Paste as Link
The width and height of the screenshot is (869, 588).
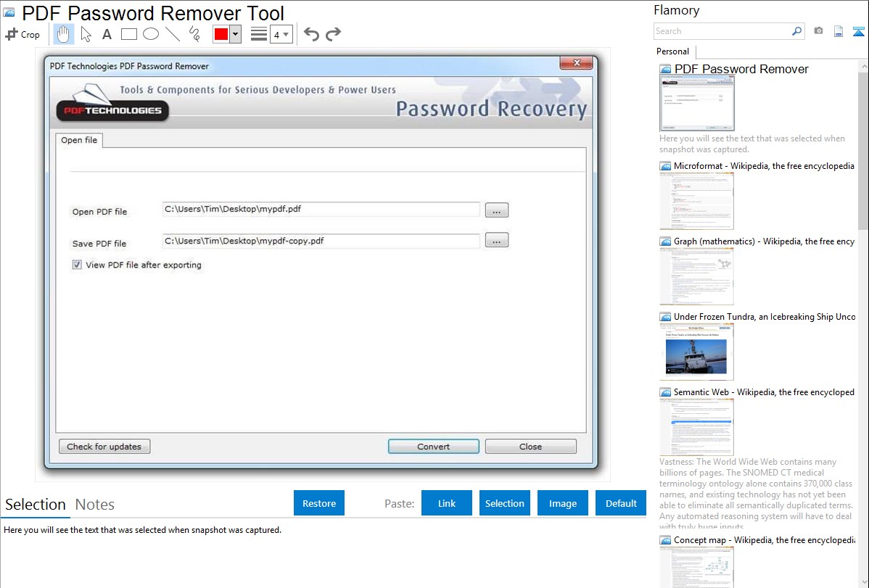click(x=447, y=503)
